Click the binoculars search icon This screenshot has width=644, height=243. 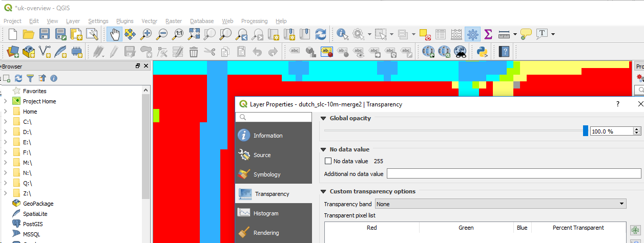(x=460, y=51)
